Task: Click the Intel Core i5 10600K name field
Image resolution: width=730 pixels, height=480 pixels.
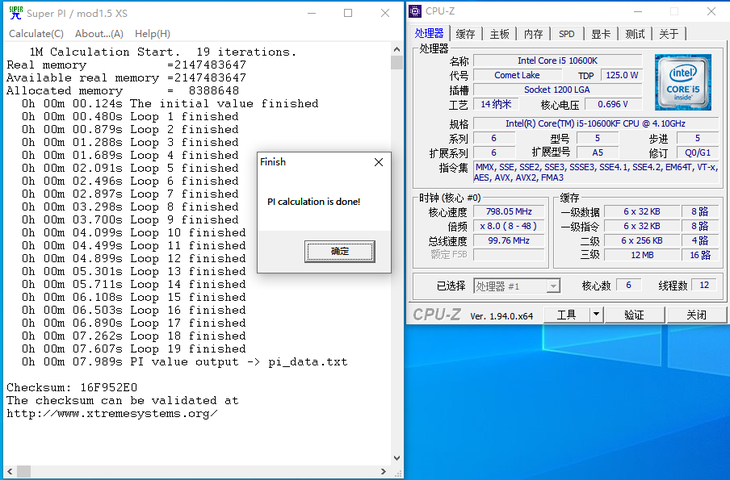Action: (558, 61)
